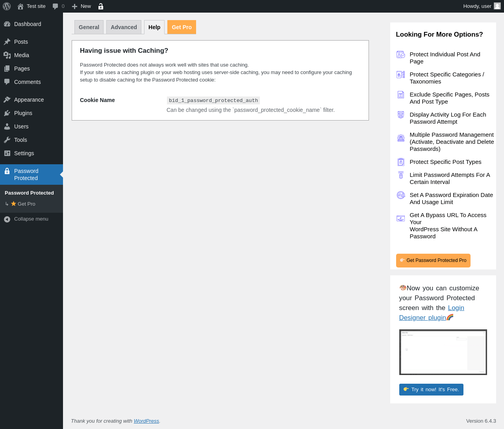Open comments bubble in admin bar
The height and width of the screenshot is (429, 504).
[x=56, y=6]
